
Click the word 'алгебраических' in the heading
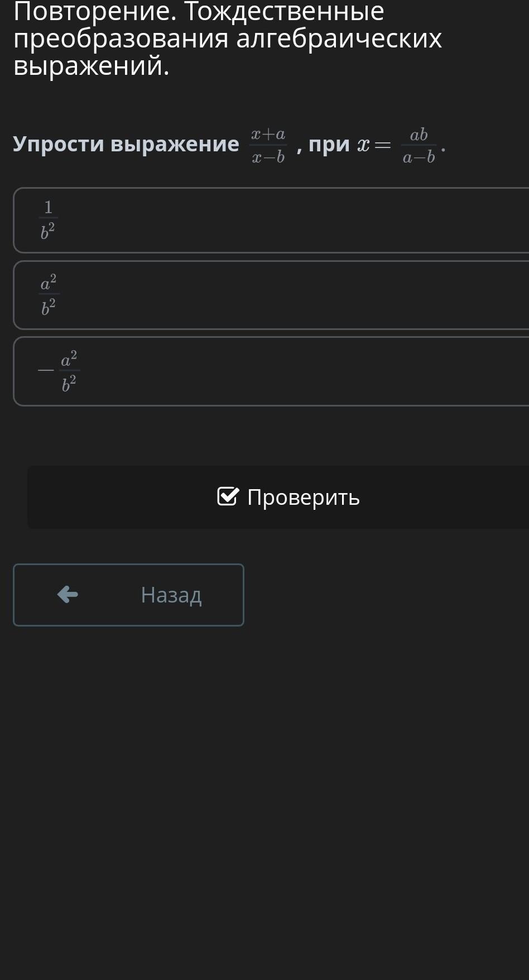point(339,39)
